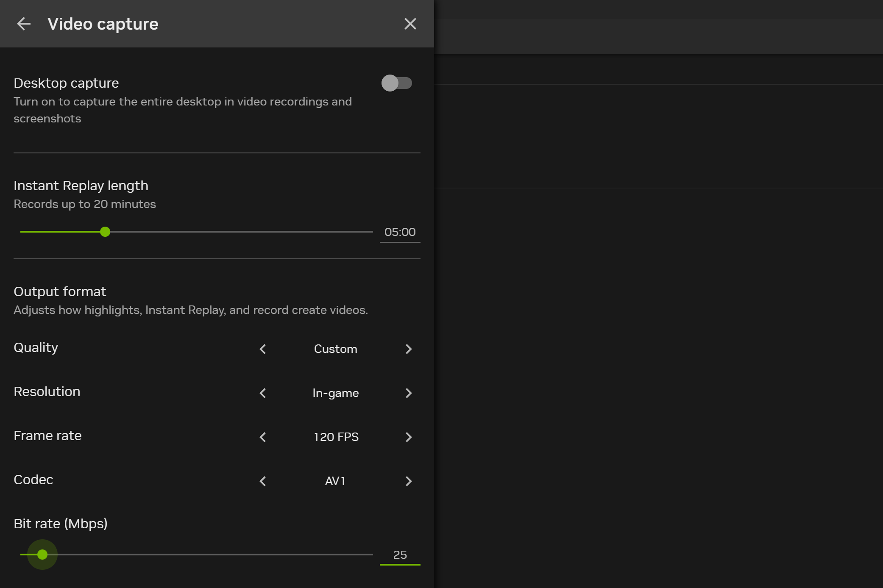
Task: Select the previous Quality option
Action: [262, 349]
